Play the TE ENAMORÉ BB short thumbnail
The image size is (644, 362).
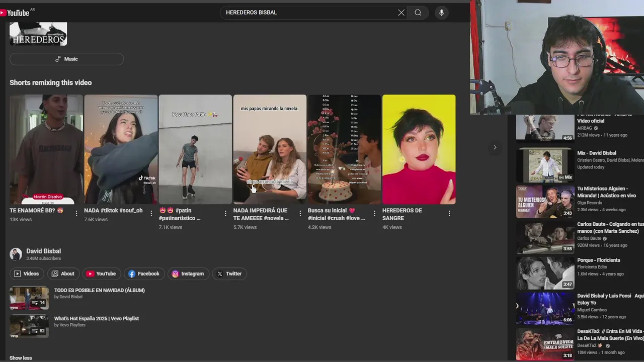pos(46,149)
